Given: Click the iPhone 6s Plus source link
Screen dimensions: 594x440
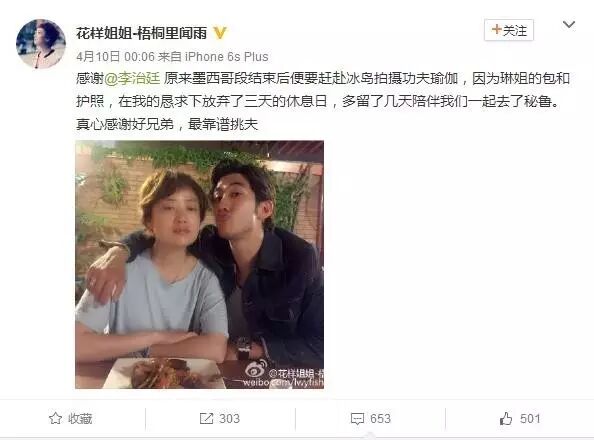Looking at the screenshot, I should pos(227,57).
